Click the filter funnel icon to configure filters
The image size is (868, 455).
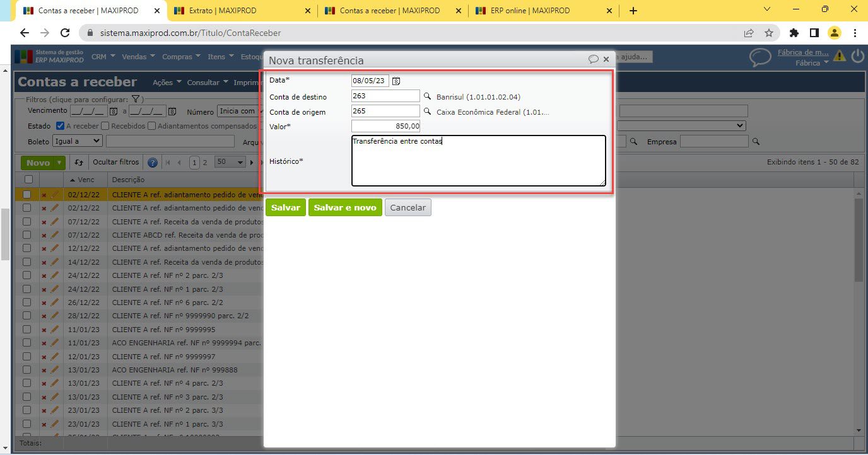point(135,99)
